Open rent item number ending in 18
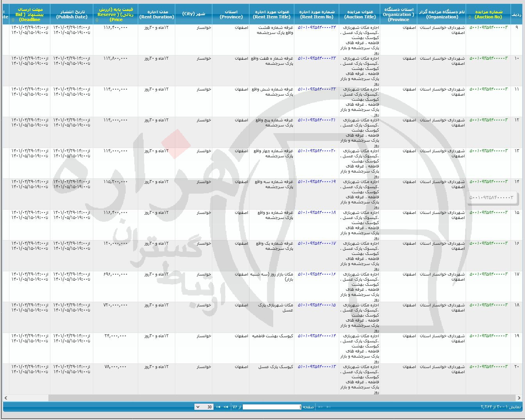525x420 pixels. coord(317,213)
